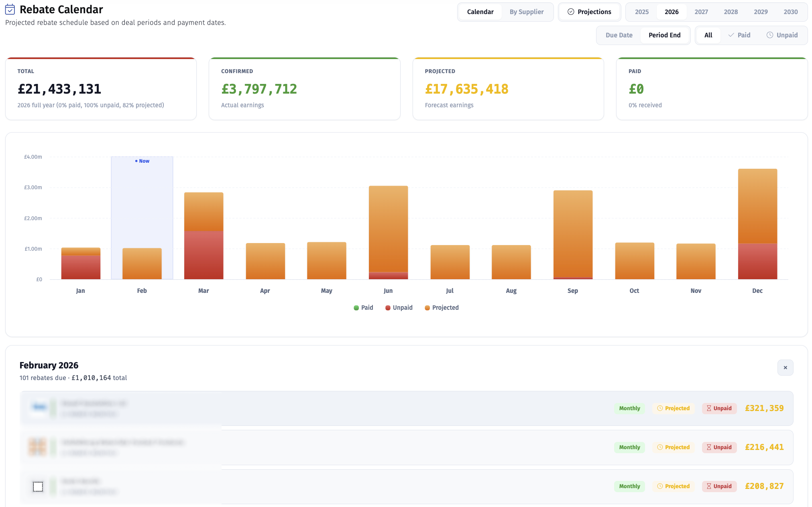Click the clock icon on Unpaid filter

pos(769,35)
